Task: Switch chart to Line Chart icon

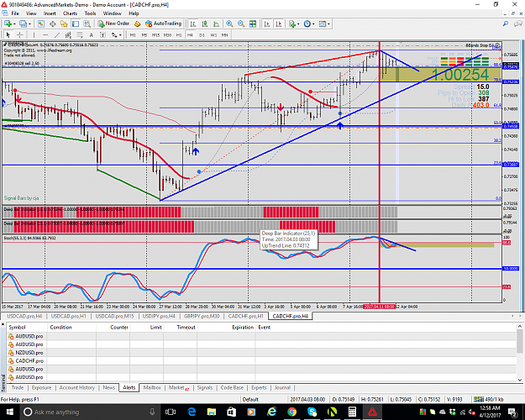Action: tap(216, 24)
